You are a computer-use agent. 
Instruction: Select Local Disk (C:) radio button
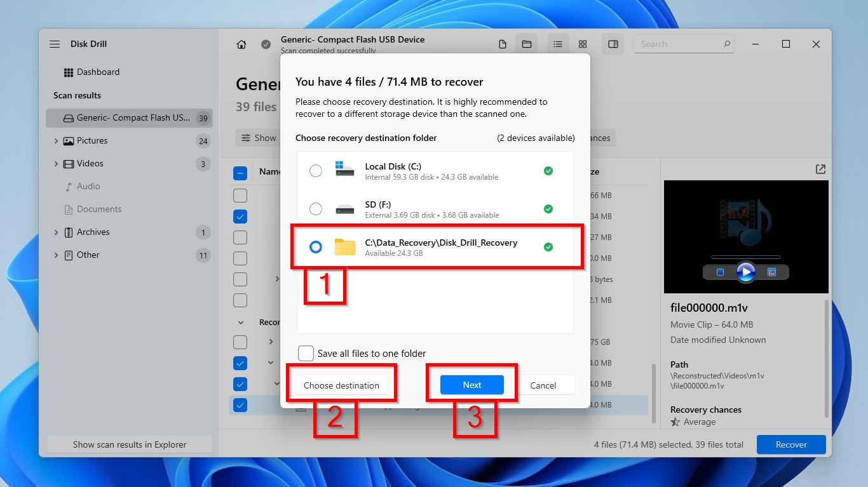pyautogui.click(x=316, y=171)
